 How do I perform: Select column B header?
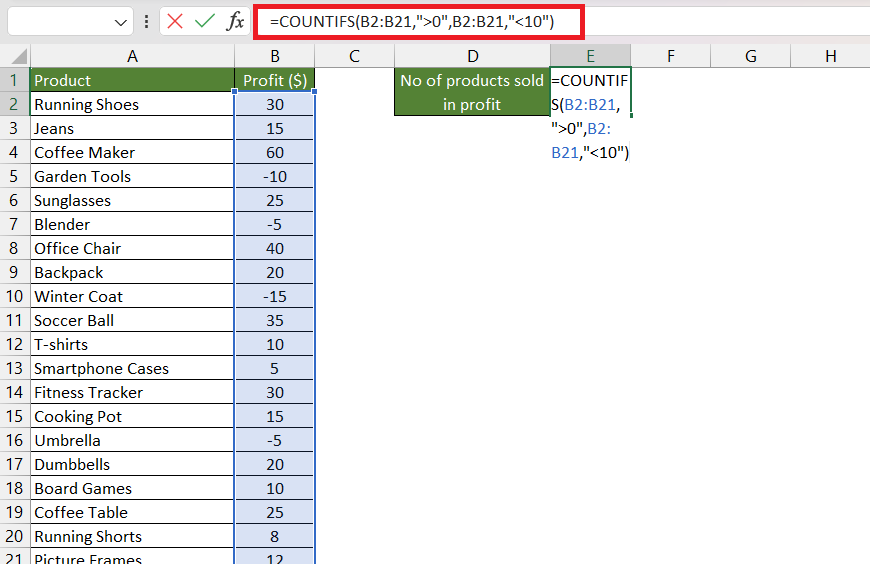coord(275,56)
